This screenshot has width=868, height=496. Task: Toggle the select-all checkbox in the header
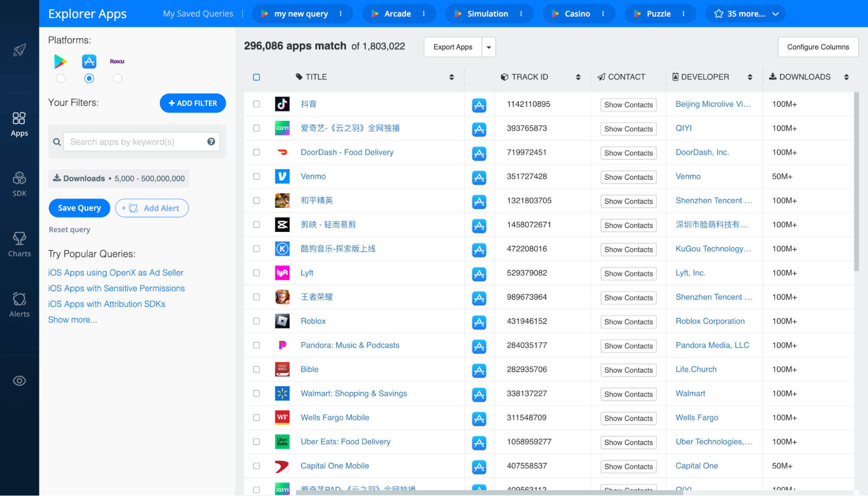pos(257,77)
